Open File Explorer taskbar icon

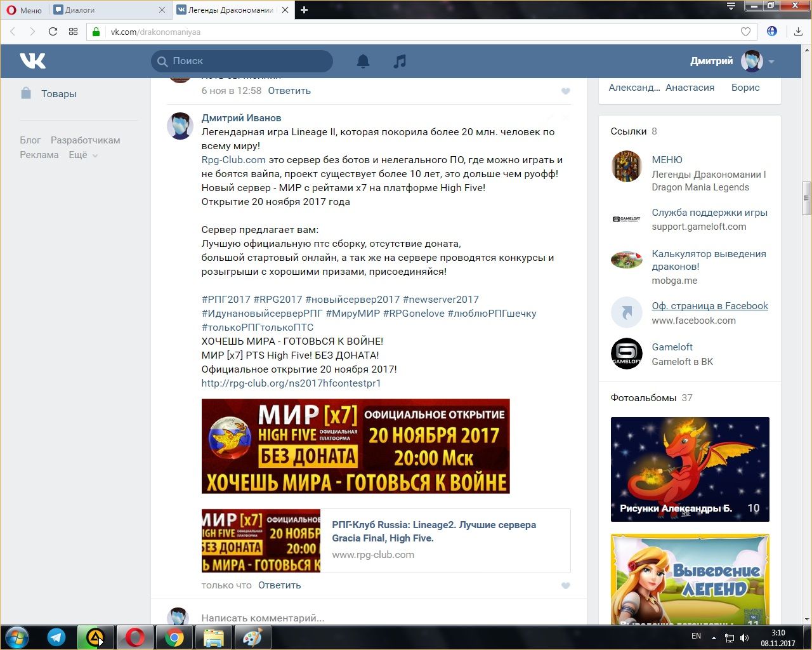tap(213, 637)
